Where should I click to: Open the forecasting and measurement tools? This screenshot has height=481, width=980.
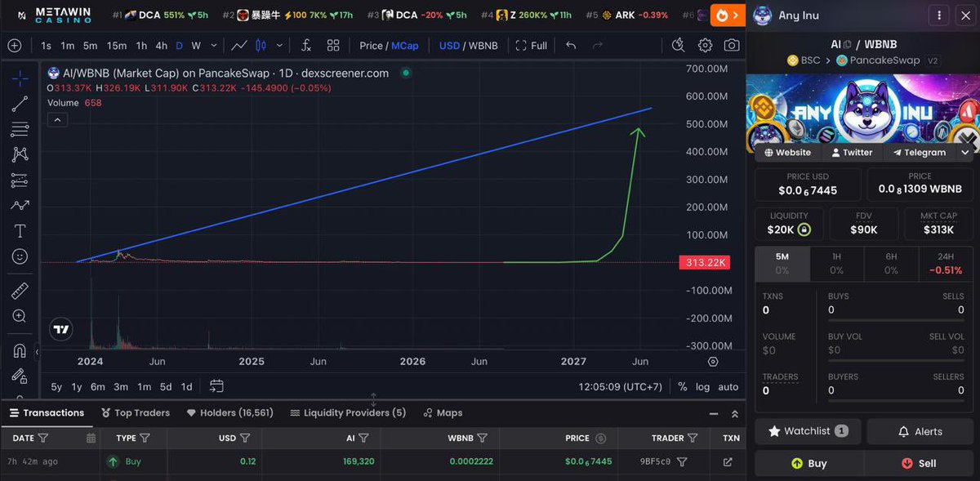click(20, 180)
